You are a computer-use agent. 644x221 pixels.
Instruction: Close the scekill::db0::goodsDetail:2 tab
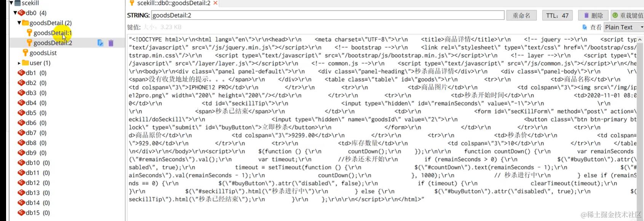(216, 3)
